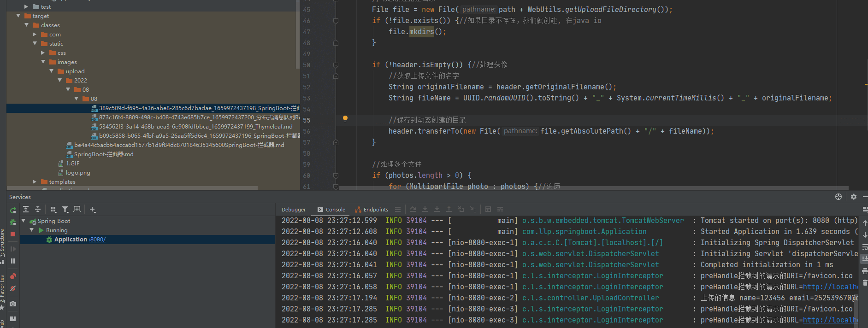
Task: Click the project tree vertical scrollbar
Action: pyautogui.click(x=298, y=35)
